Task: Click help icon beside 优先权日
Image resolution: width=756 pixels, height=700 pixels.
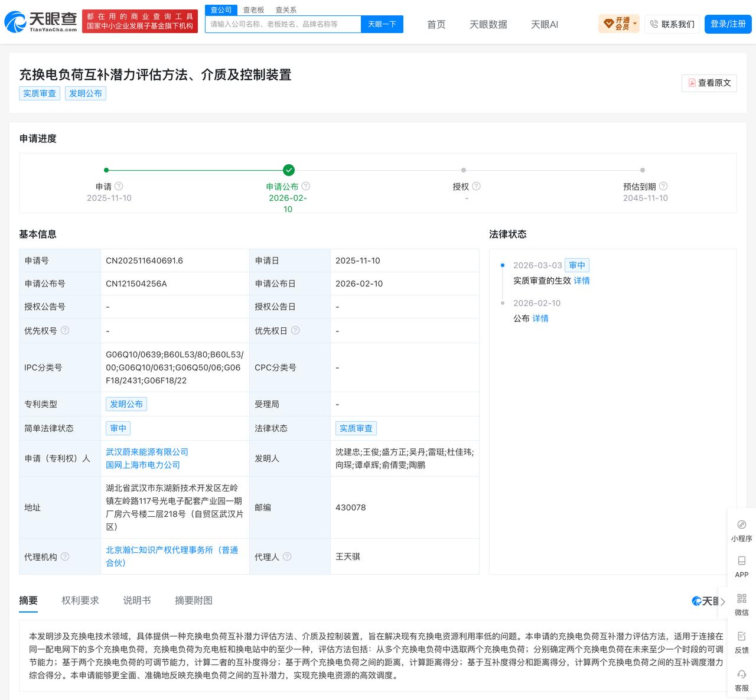Action: click(x=295, y=330)
